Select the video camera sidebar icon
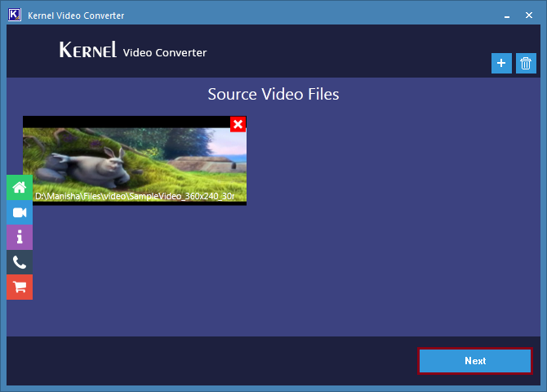Screen dimensions: 547x392 pos(20,212)
